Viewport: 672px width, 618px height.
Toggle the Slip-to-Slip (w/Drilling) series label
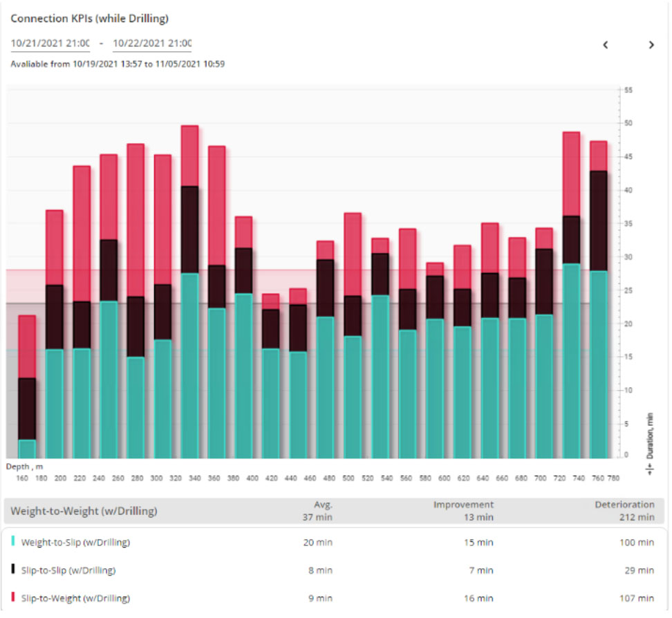pos(70,570)
